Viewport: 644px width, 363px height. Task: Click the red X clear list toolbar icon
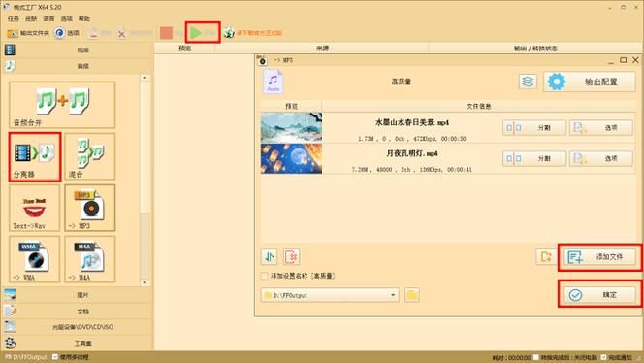click(x=121, y=33)
